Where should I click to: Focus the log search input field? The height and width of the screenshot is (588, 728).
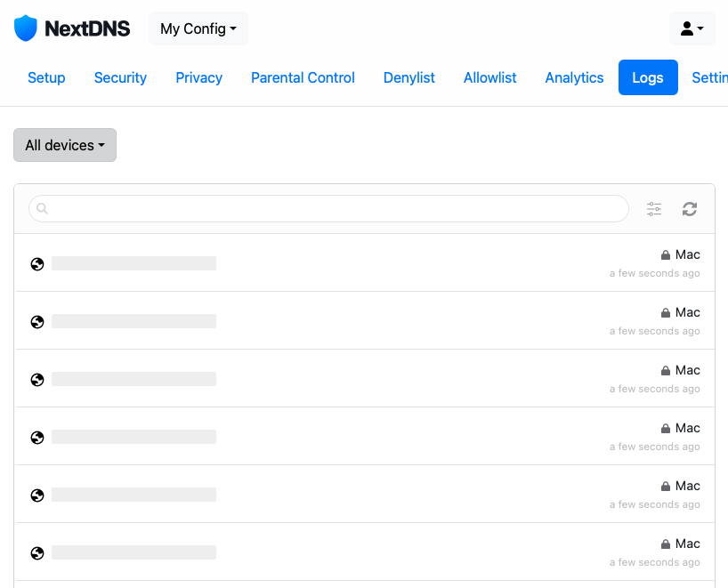coord(338,209)
